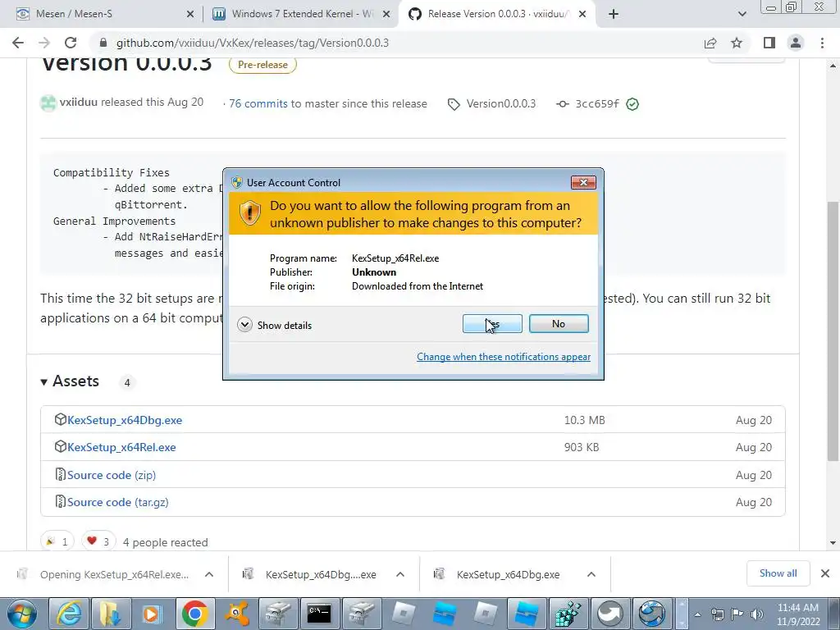Image resolution: width=840 pixels, height=630 pixels.
Task: Click the party popper reaction button
Action: pyautogui.click(x=57, y=541)
